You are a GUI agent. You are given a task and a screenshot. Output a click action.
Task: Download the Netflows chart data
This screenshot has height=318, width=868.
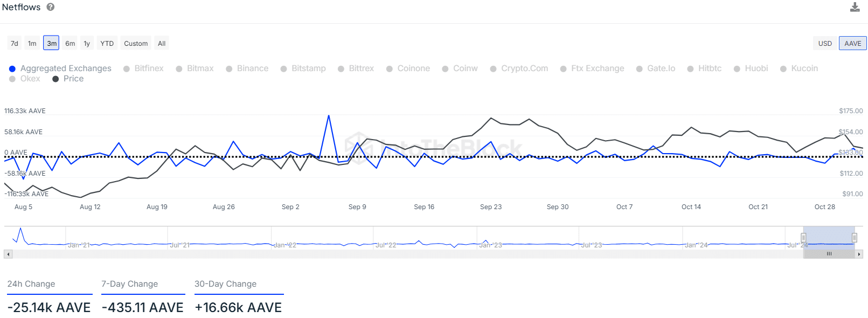[x=855, y=7]
